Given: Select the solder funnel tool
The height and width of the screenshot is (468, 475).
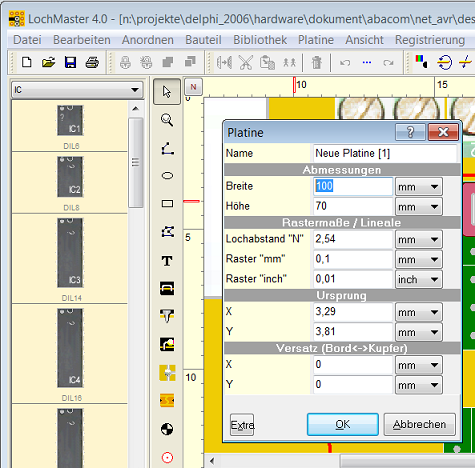Looking at the screenshot, I should 167,316.
